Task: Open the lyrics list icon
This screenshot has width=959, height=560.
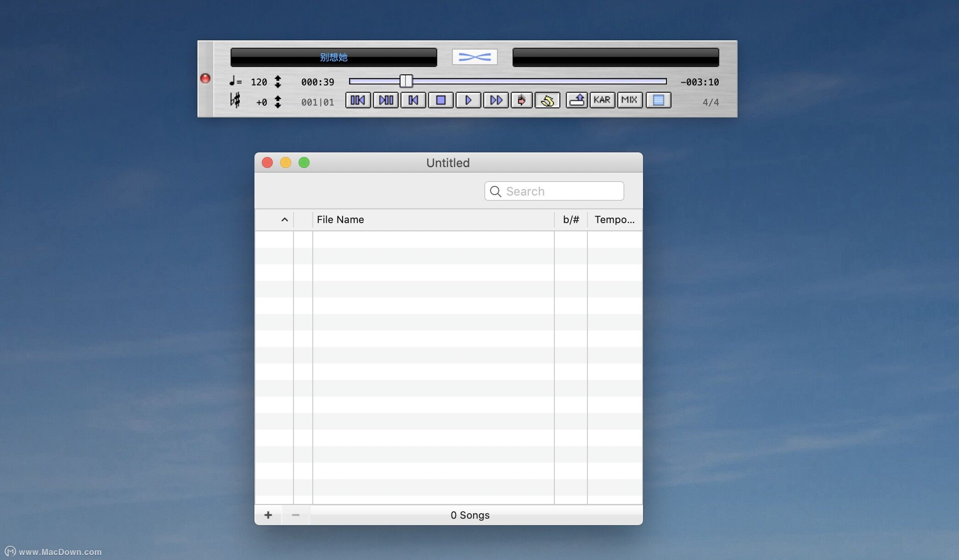Action: click(x=659, y=100)
